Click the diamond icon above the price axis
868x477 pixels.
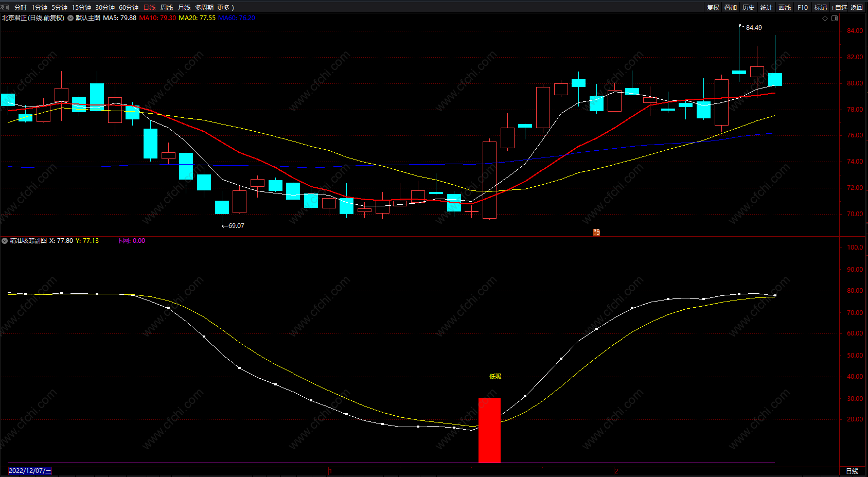pyautogui.click(x=825, y=18)
